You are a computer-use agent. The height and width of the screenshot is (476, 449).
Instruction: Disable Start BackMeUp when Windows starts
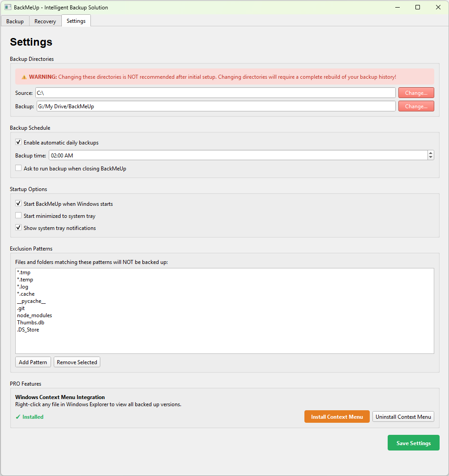pos(18,203)
